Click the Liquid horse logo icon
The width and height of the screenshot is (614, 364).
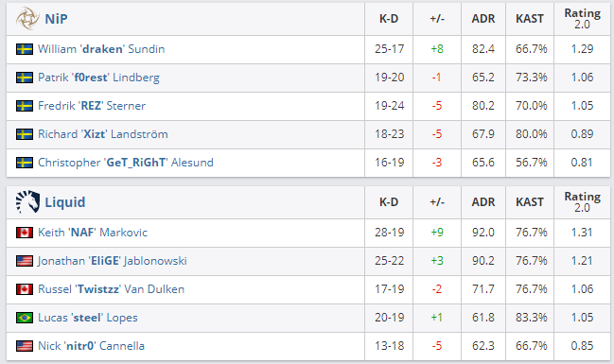(x=27, y=201)
